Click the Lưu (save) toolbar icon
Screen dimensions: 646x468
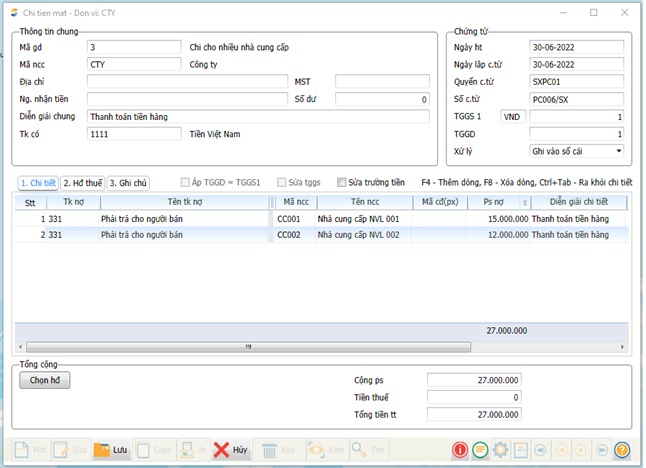click(103, 450)
